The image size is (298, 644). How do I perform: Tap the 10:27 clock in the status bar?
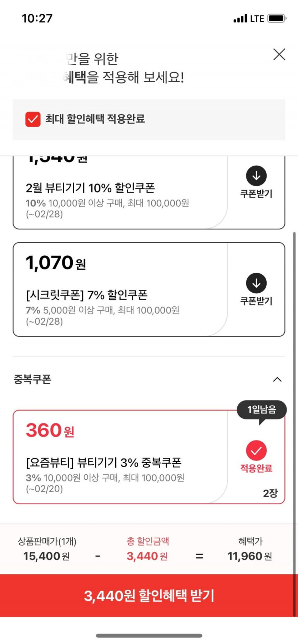coord(37,19)
